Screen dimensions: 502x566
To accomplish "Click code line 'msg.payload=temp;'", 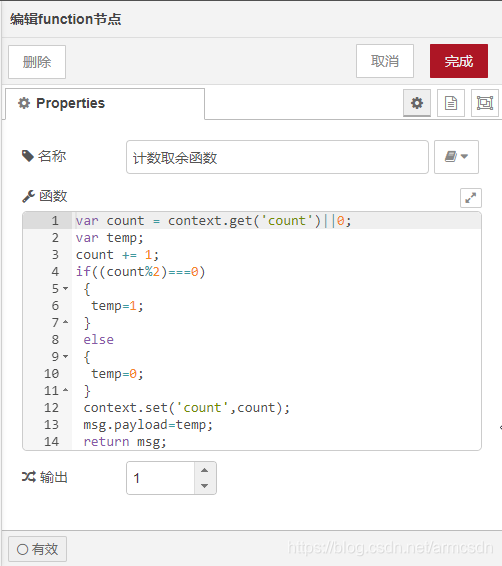I will pos(148,424).
